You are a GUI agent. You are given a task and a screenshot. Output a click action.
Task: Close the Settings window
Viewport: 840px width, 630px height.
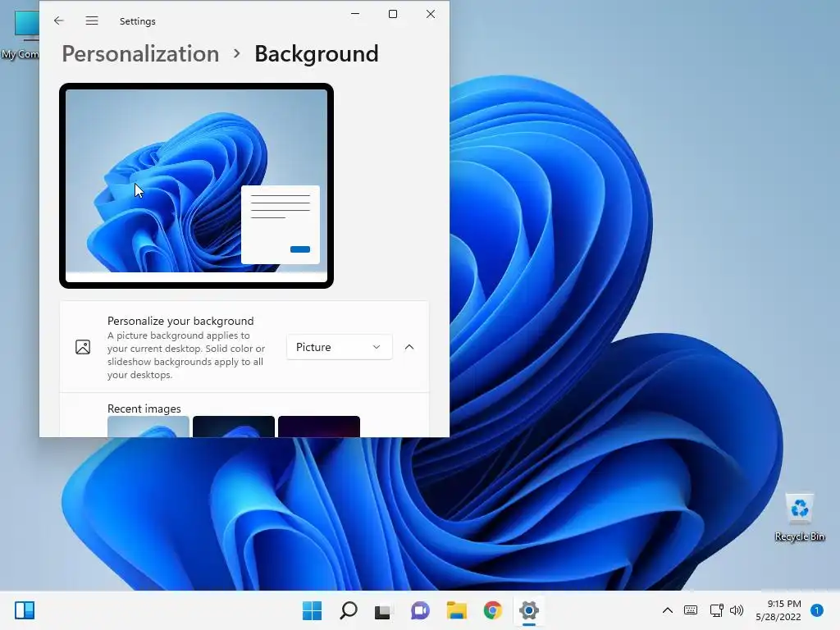(431, 14)
